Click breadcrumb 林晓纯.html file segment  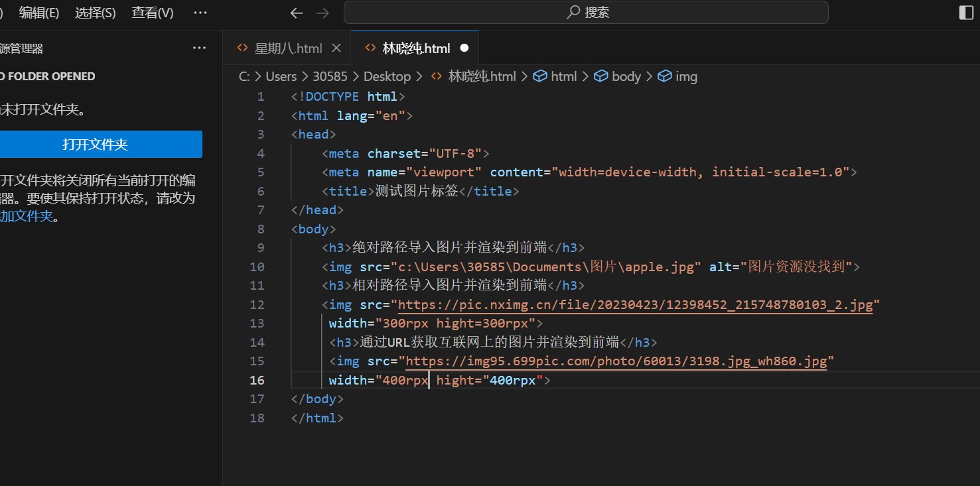[x=474, y=76]
